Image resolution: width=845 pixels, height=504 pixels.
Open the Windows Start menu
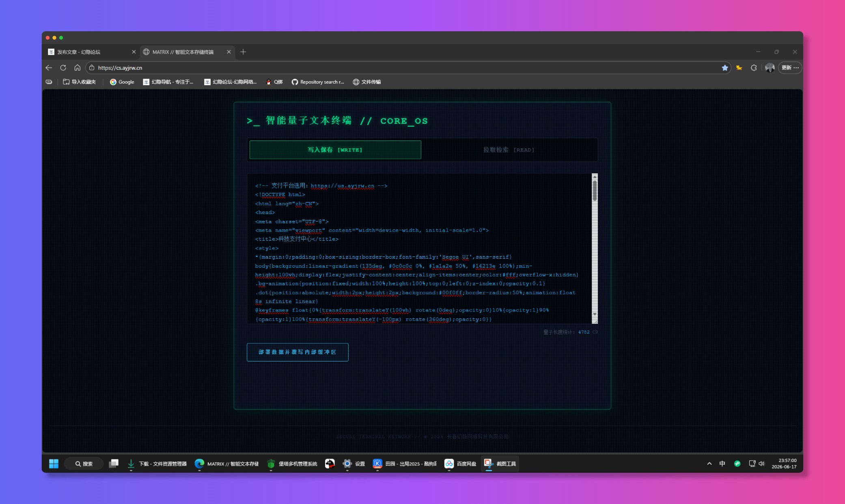click(x=54, y=463)
